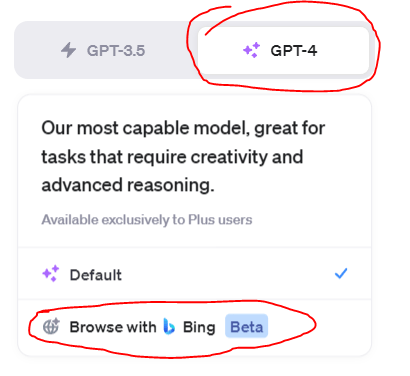
Task: Click 'Available exclusively to Plus users' text
Action: 147,220
